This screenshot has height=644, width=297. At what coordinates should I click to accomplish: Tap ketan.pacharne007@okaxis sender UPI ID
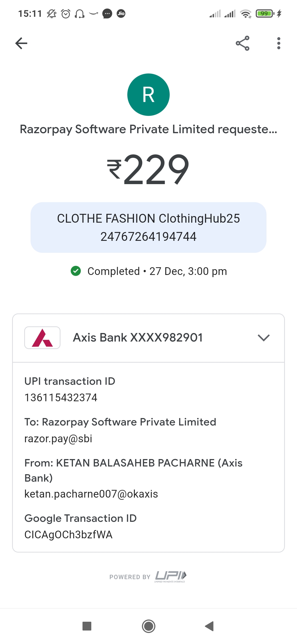point(91,494)
